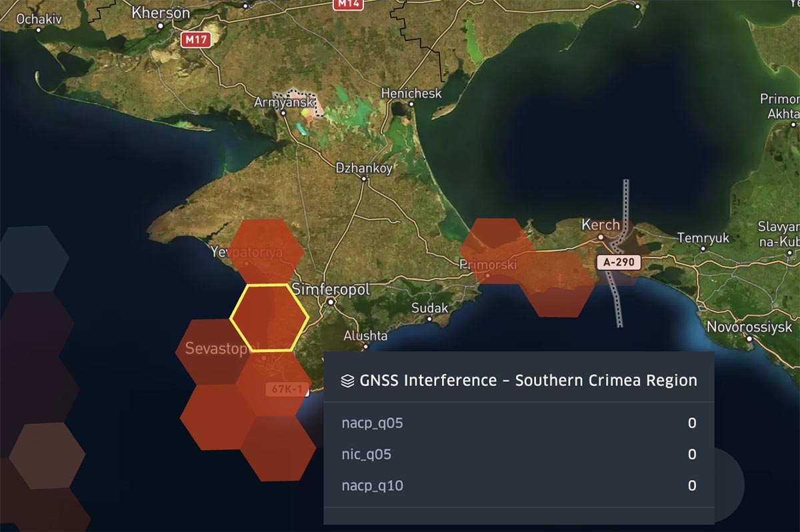Click Novorossiysk's city marker dot
800x532 pixels.
pyautogui.click(x=749, y=339)
